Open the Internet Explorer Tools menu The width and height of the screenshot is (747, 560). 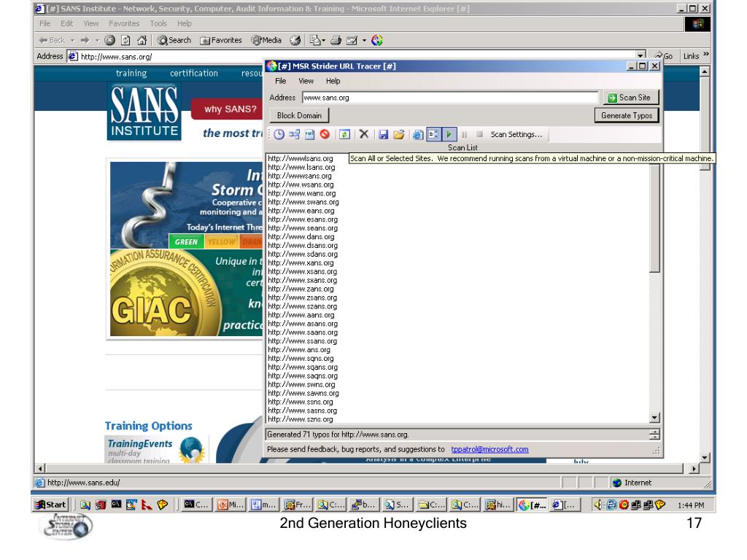[x=158, y=23]
